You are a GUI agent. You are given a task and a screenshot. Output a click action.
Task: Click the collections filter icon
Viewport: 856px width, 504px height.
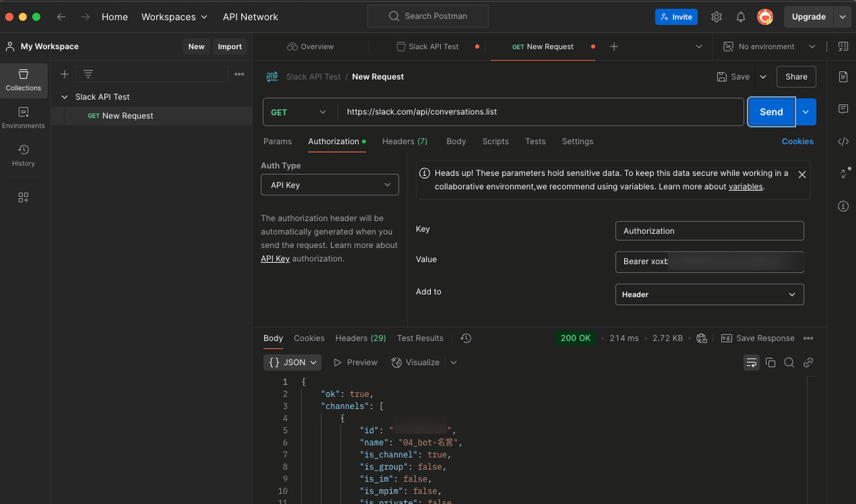pos(88,74)
